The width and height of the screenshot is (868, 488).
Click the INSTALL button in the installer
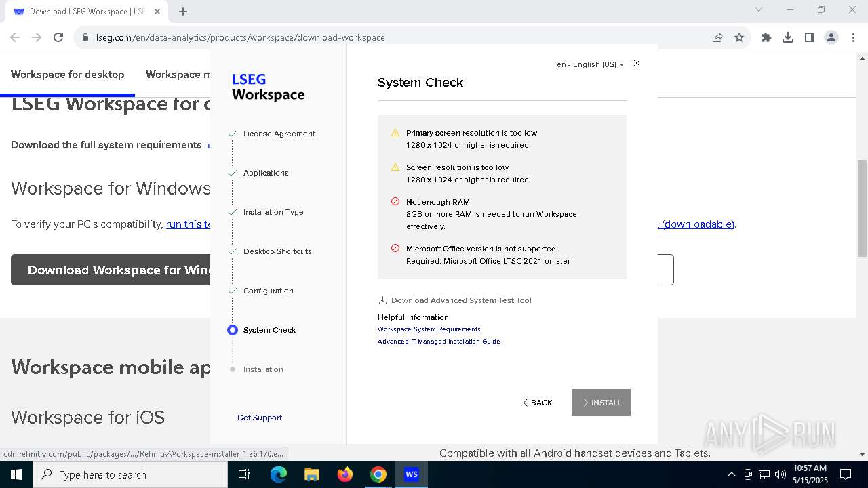[x=601, y=403]
